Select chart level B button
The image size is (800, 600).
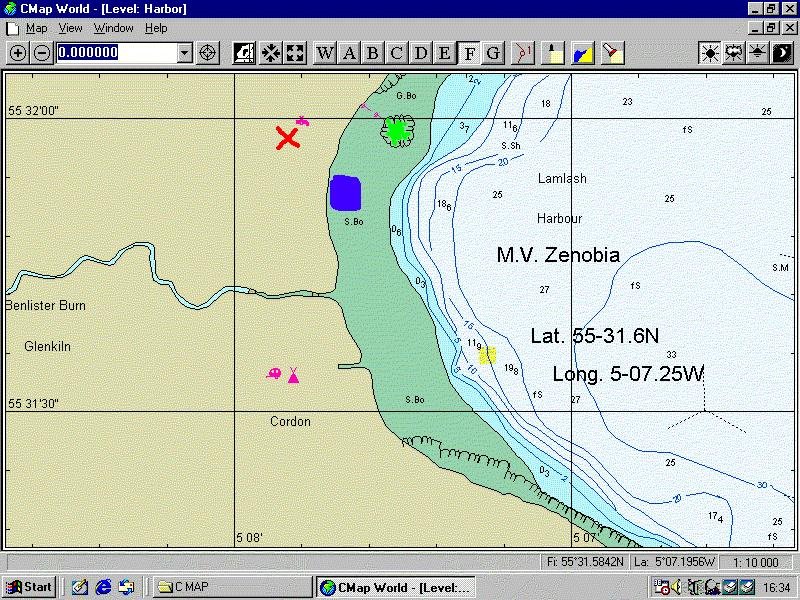pyautogui.click(x=372, y=53)
